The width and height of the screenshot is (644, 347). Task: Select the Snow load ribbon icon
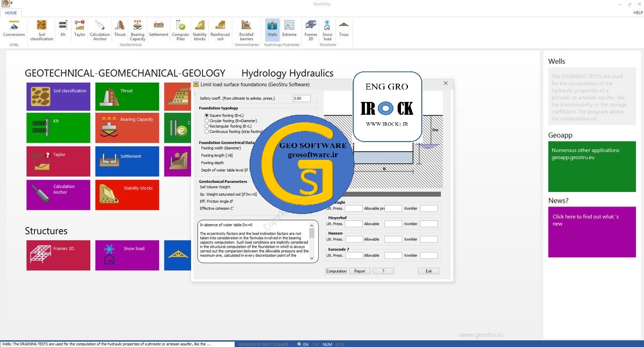[x=327, y=29]
